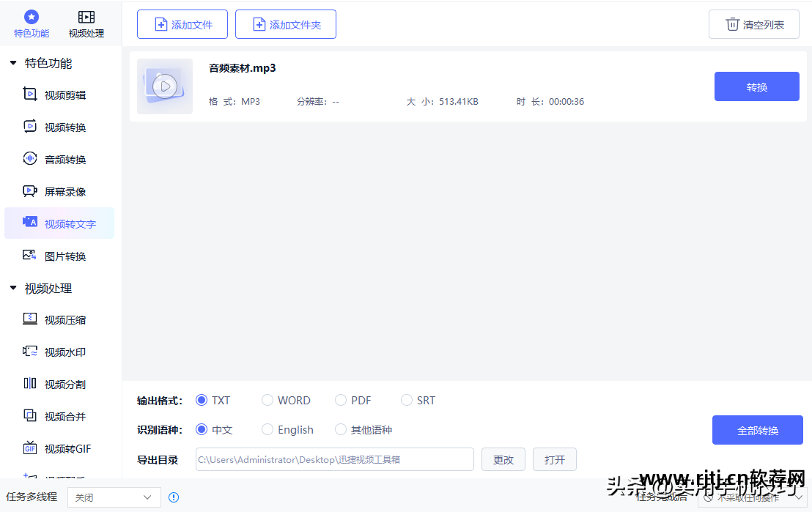Click 清空列表 to clear the file list
This screenshot has height=512, width=812.
click(753, 23)
